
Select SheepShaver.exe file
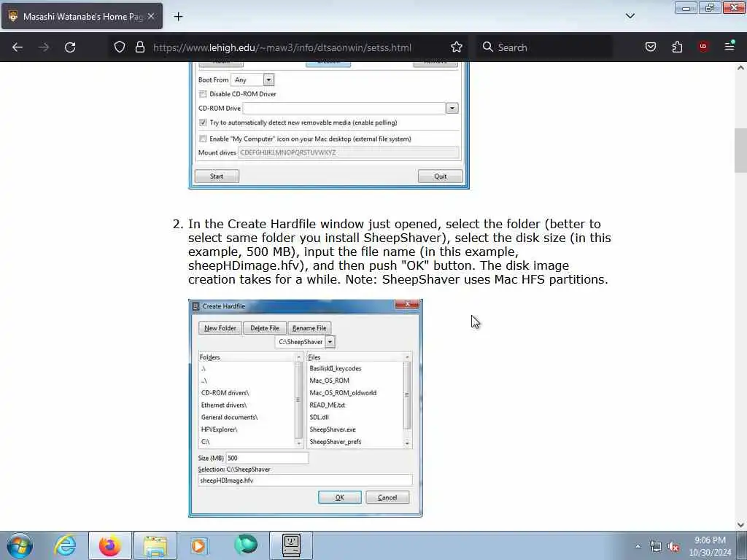333,429
